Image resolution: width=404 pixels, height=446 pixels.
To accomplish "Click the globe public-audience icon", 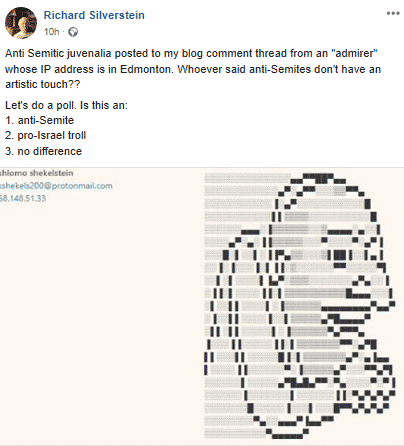I will click(73, 32).
